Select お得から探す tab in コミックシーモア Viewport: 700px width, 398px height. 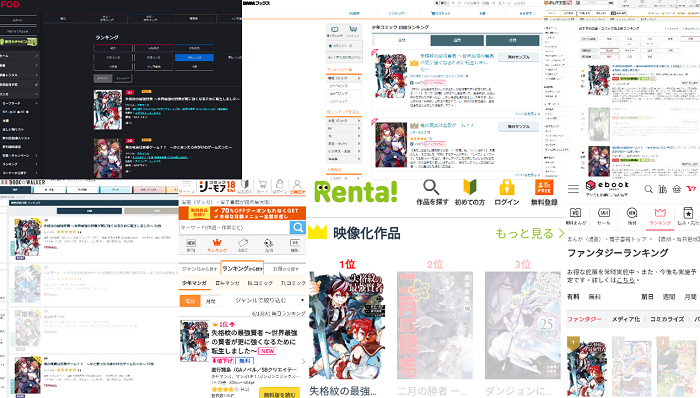(x=286, y=269)
